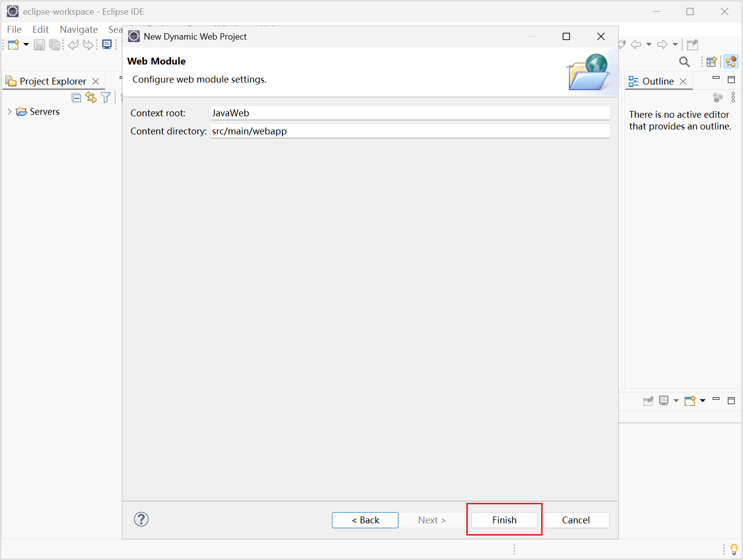Open the New wizard dropdown arrow in main toolbar
743x560 pixels.
(x=26, y=45)
